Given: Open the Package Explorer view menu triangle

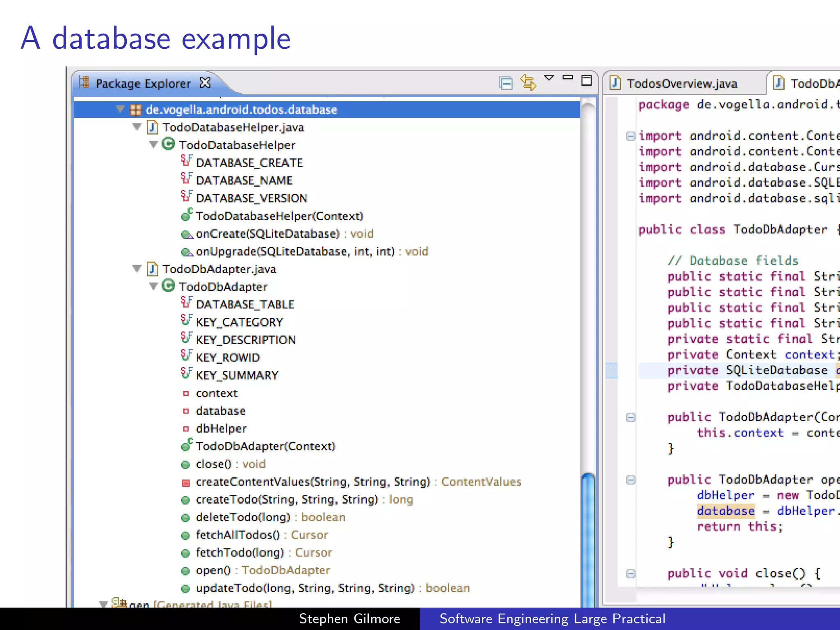Looking at the screenshot, I should click(549, 78).
